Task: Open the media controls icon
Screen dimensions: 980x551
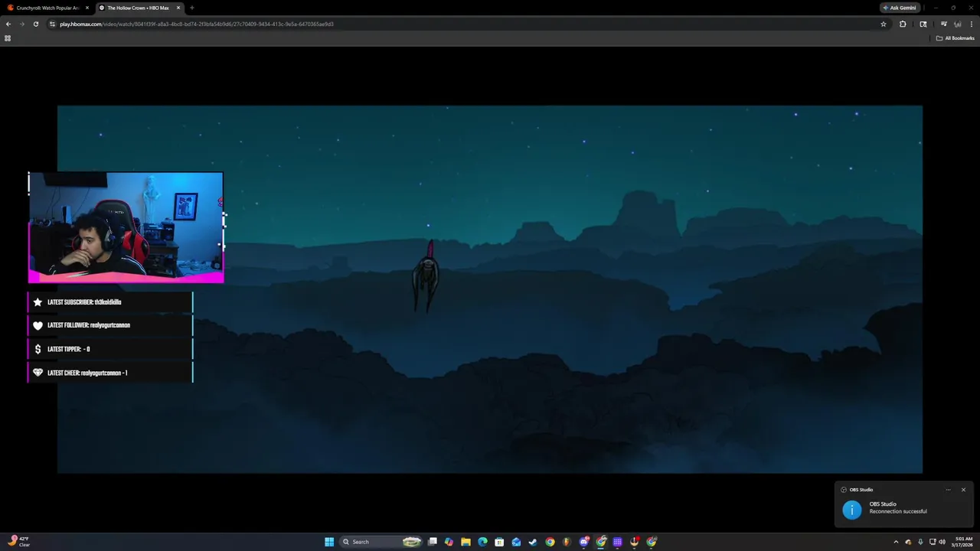Action: pos(944,24)
